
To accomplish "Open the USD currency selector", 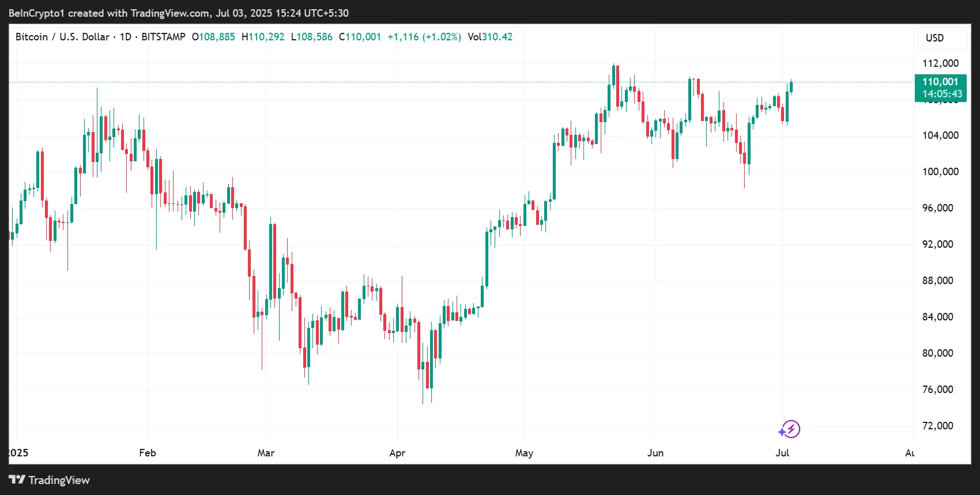I will [x=934, y=38].
